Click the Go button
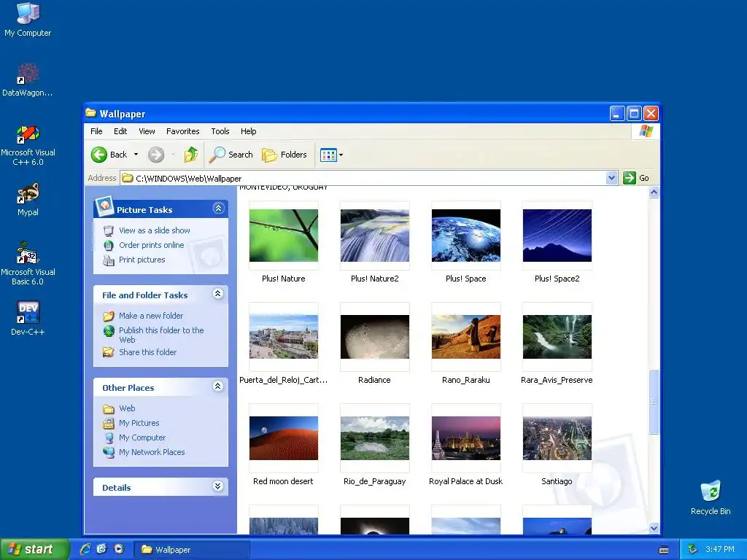The height and width of the screenshot is (560, 747). pyautogui.click(x=636, y=178)
